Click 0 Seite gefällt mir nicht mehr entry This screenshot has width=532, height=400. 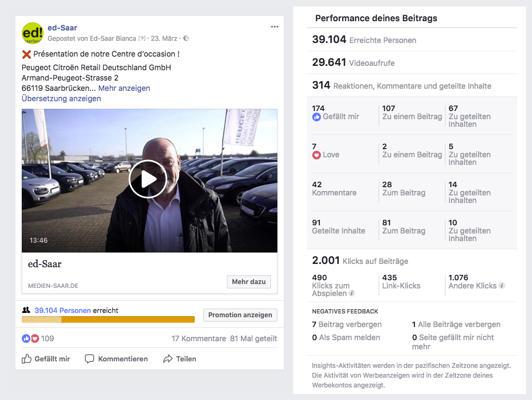point(453,342)
